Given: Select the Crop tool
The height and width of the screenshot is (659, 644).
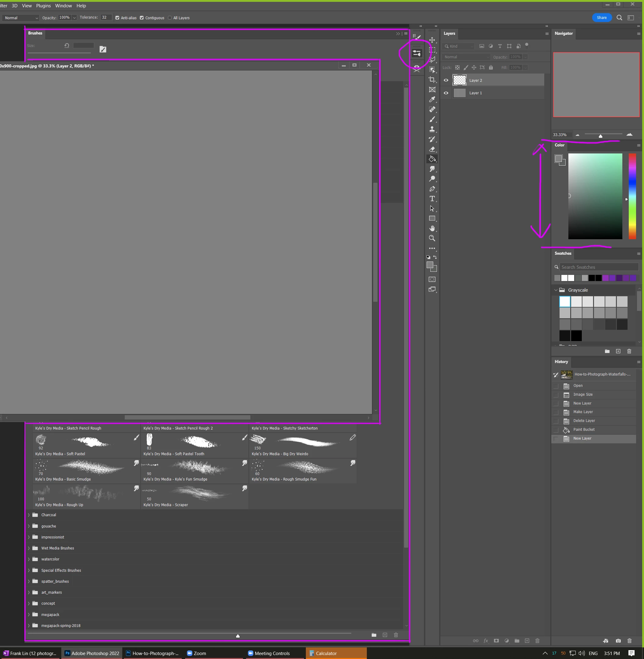Looking at the screenshot, I should pos(432,80).
